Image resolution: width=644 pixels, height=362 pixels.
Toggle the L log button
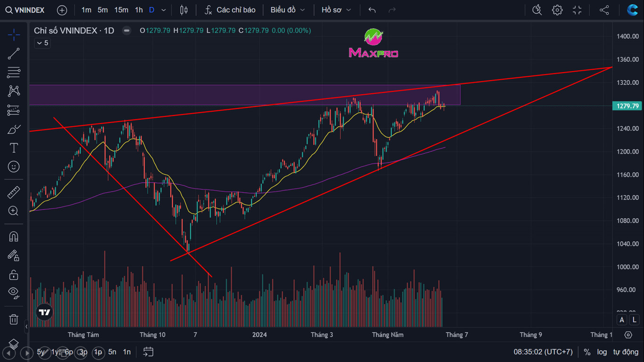point(635,320)
